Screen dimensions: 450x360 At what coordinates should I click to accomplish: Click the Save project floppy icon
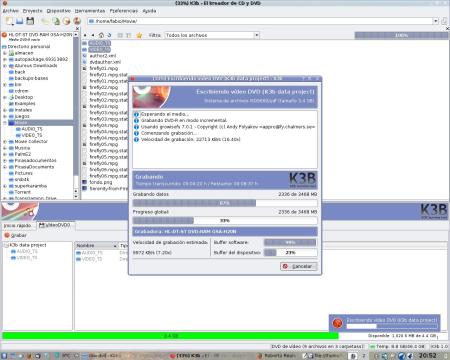click(x=30, y=21)
